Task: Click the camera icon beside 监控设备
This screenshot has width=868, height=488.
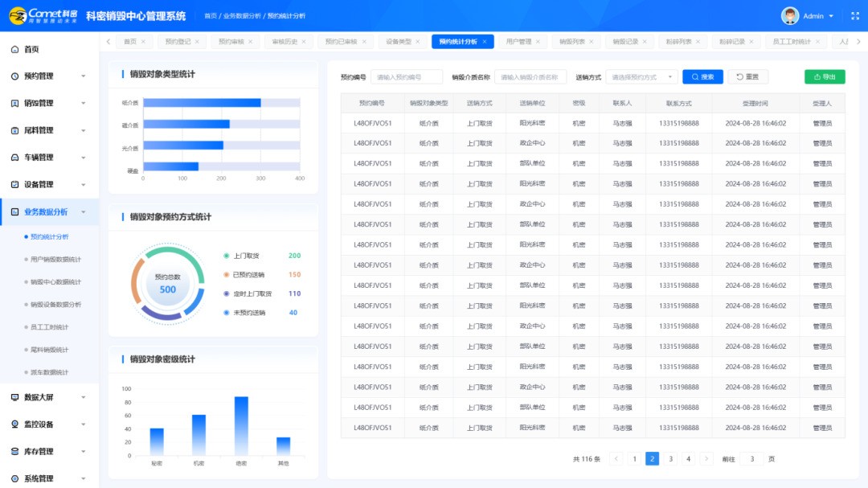Action: [x=15, y=424]
